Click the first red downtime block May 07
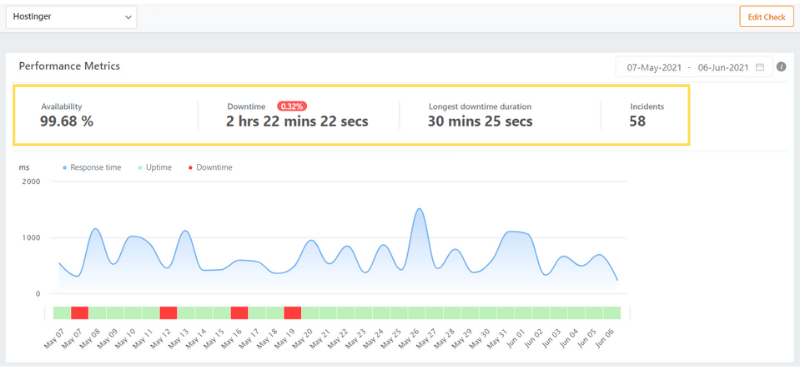 pyautogui.click(x=80, y=313)
